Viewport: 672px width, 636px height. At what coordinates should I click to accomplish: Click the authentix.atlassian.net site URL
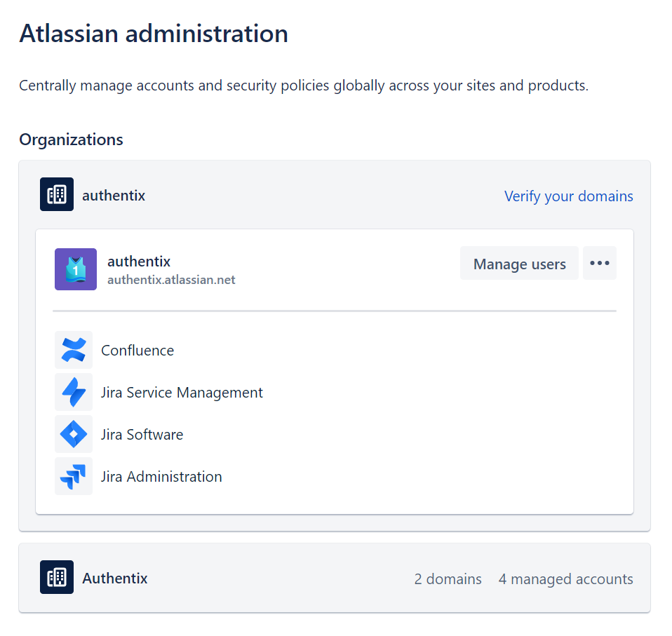pos(171,280)
